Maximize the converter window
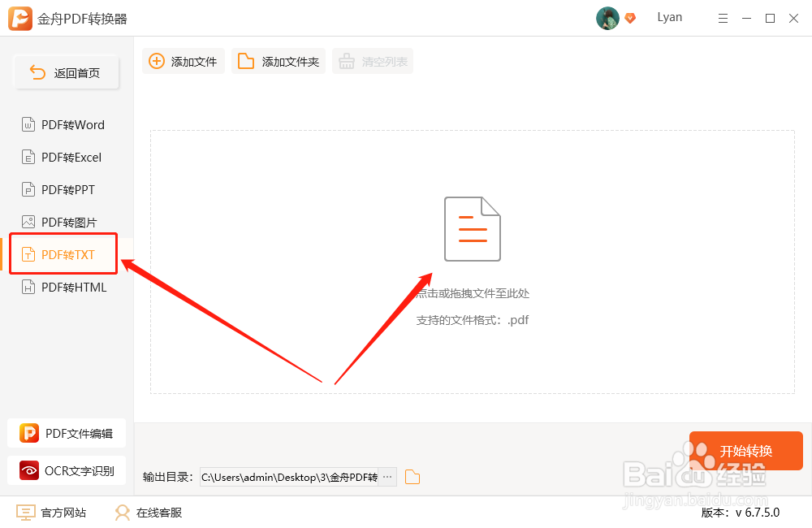Image resolution: width=812 pixels, height=528 pixels. (770, 19)
